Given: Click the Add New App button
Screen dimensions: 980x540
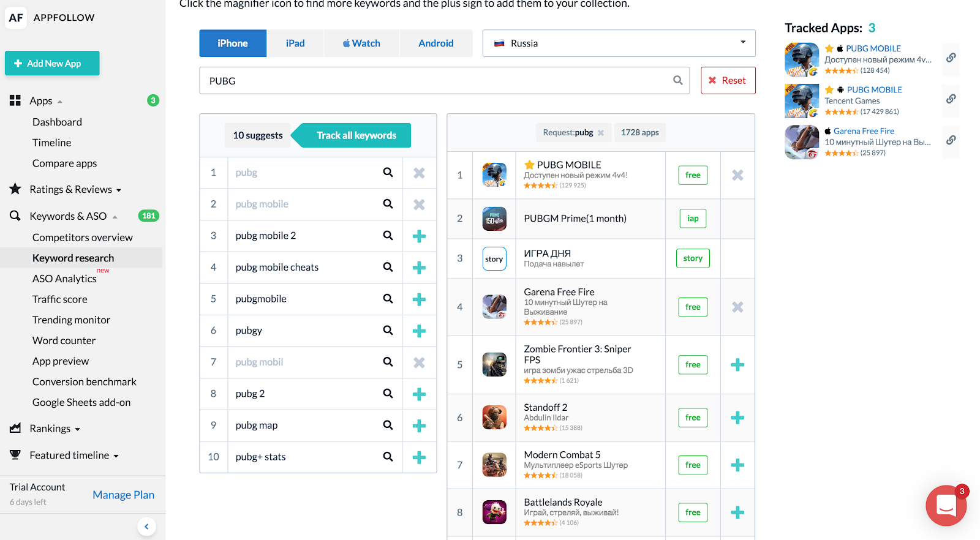Looking at the screenshot, I should [x=52, y=63].
